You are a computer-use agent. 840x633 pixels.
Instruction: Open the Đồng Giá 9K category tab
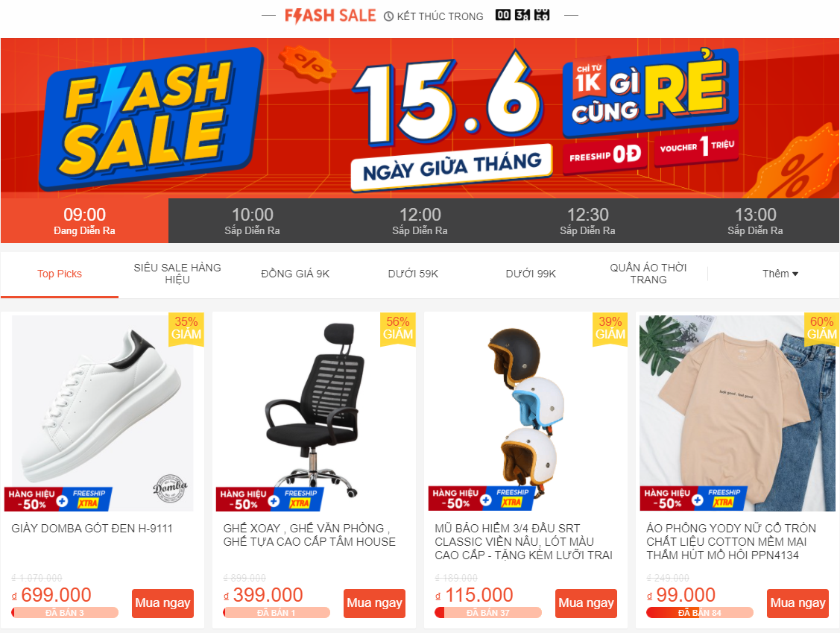point(295,274)
